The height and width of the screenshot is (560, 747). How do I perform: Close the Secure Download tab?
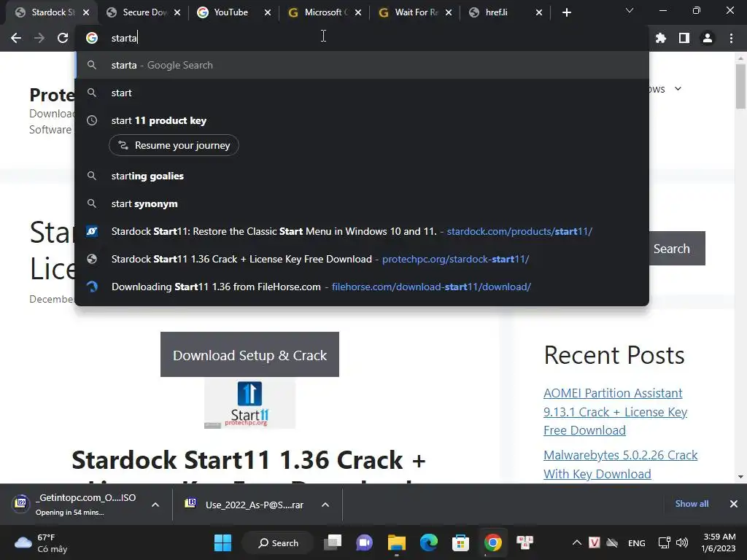(177, 12)
